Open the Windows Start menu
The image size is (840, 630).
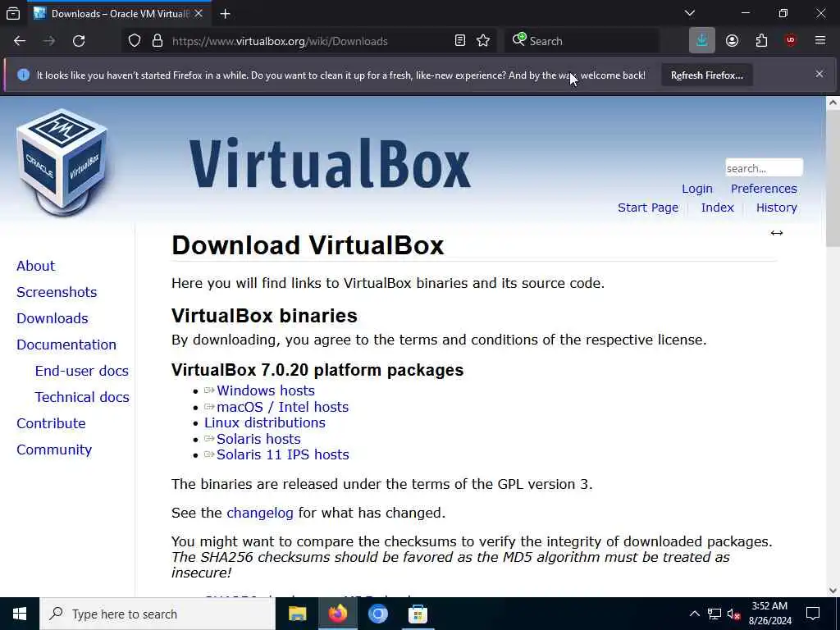pos(20,614)
